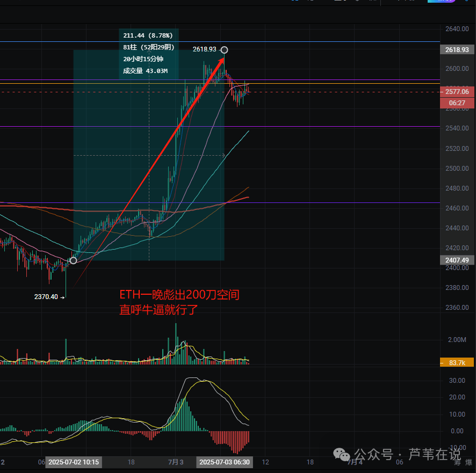
Task: Click the WeChat logo in the watermark
Action: 342,455
